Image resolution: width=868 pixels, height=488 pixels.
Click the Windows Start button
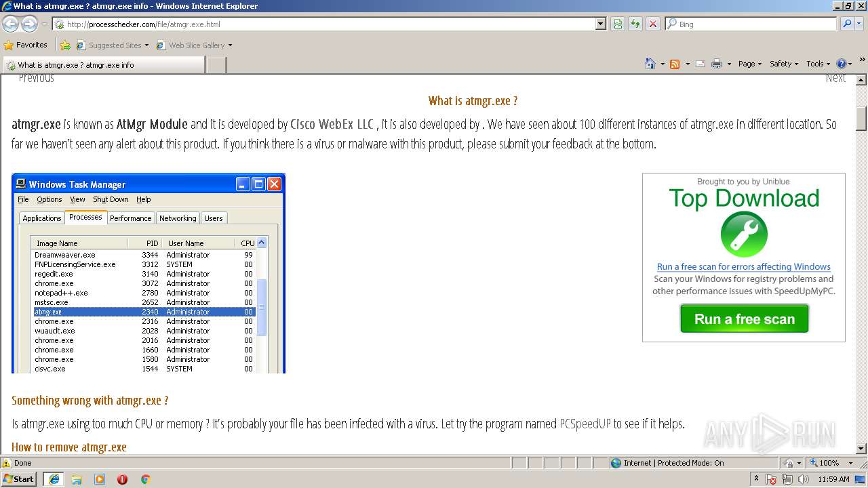point(19,479)
